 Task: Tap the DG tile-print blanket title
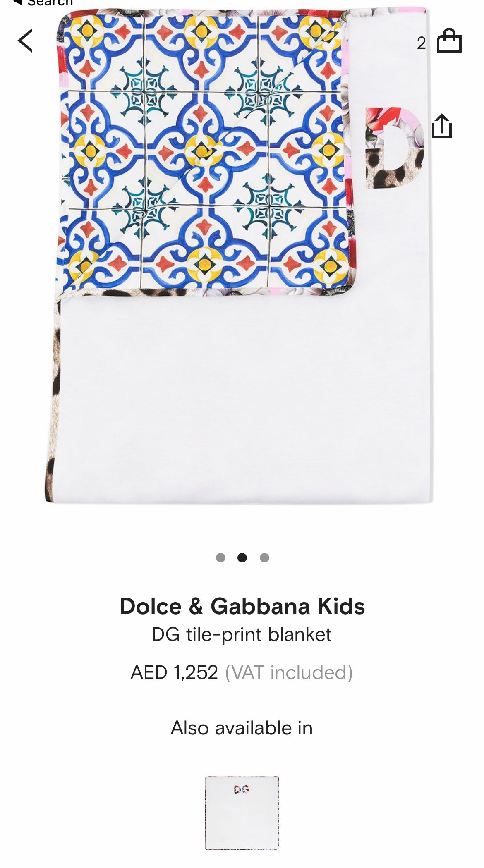coord(242,635)
